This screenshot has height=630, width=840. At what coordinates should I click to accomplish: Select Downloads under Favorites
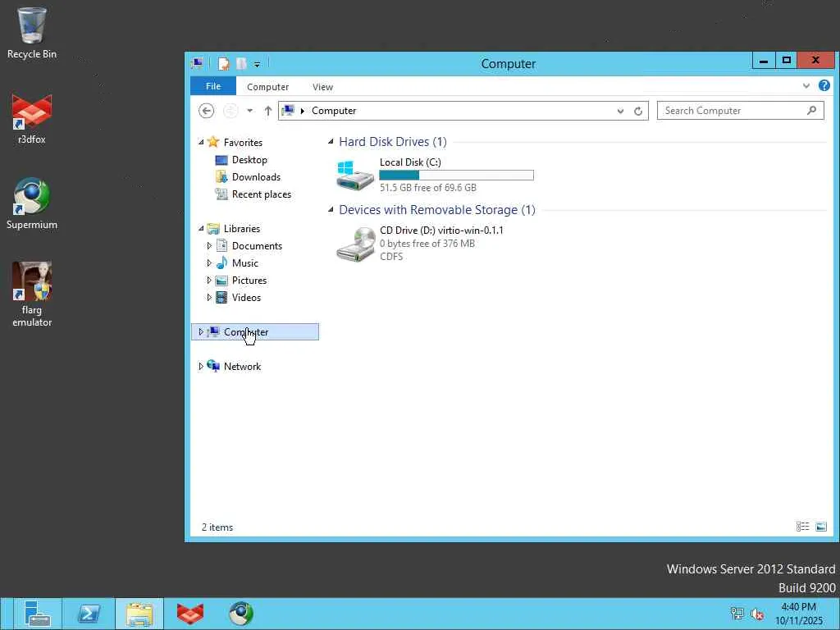tap(256, 177)
